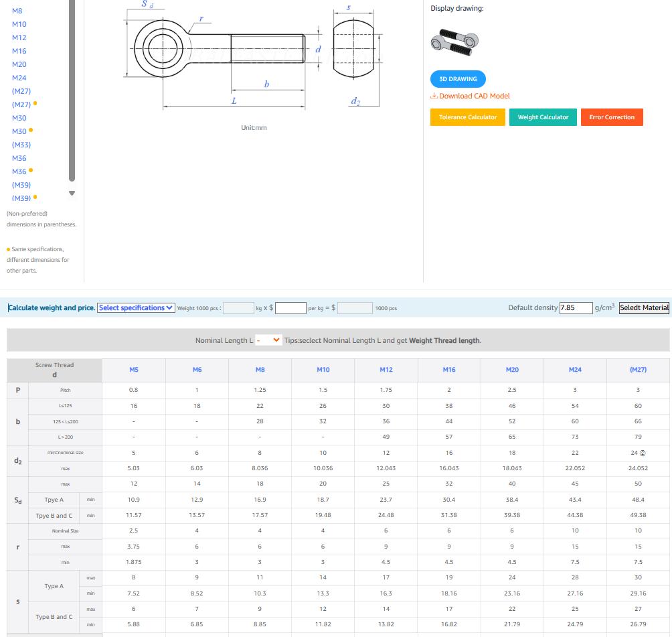
Task: Select M12 in the sidebar size list
Action: coord(19,38)
